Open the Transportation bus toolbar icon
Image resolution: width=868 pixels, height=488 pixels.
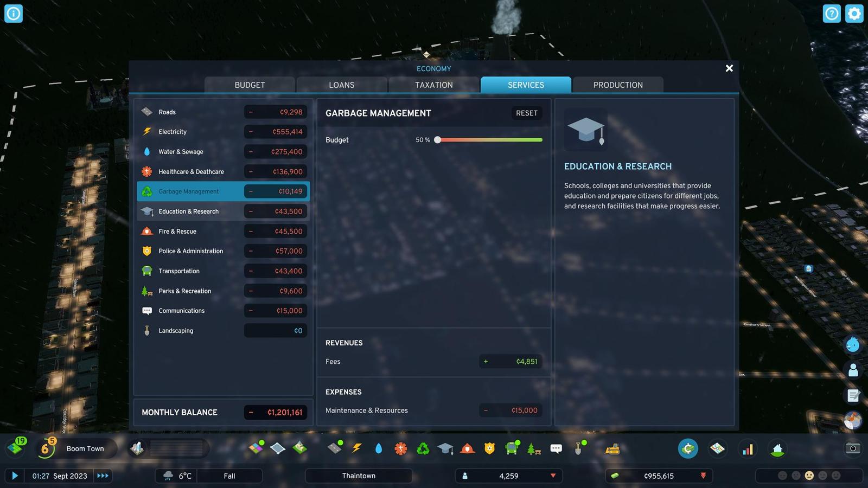click(x=511, y=448)
